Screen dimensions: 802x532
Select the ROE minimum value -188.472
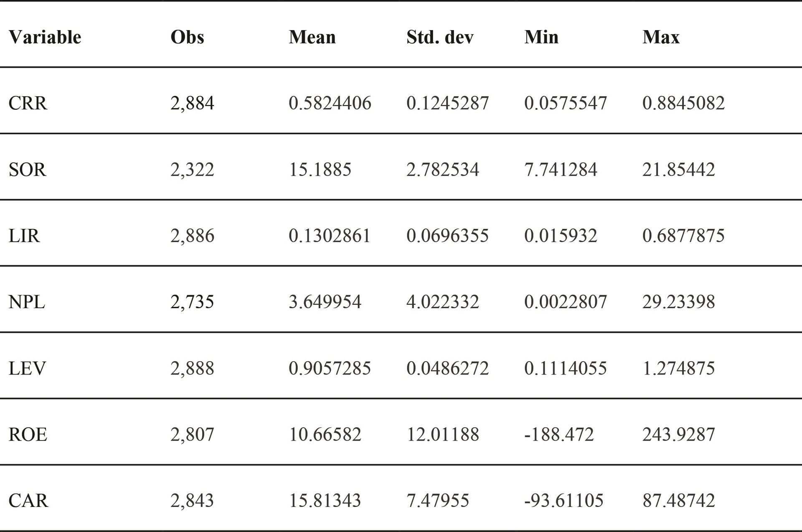pyautogui.click(x=559, y=435)
